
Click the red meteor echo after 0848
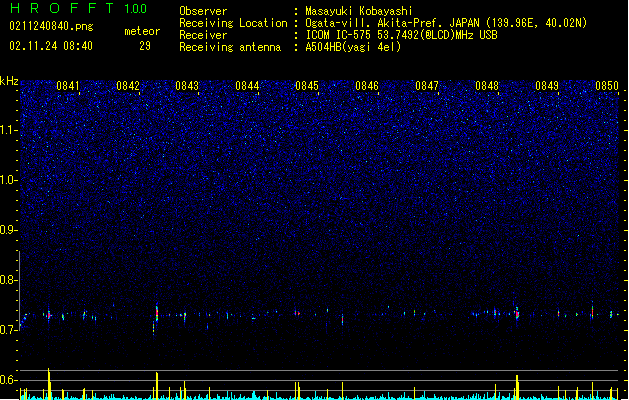tap(517, 313)
